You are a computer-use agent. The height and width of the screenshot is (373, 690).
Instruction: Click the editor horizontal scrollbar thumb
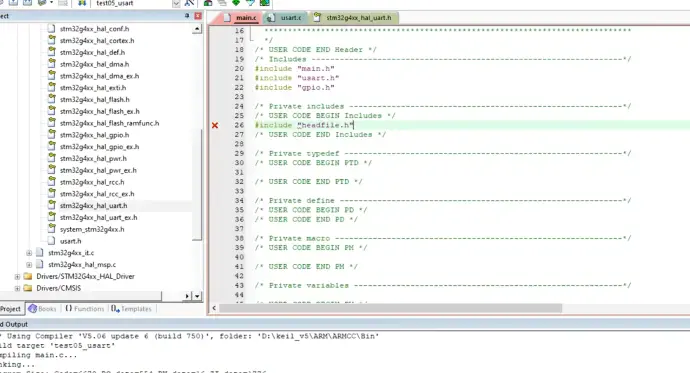pyautogui.click(x=390, y=308)
